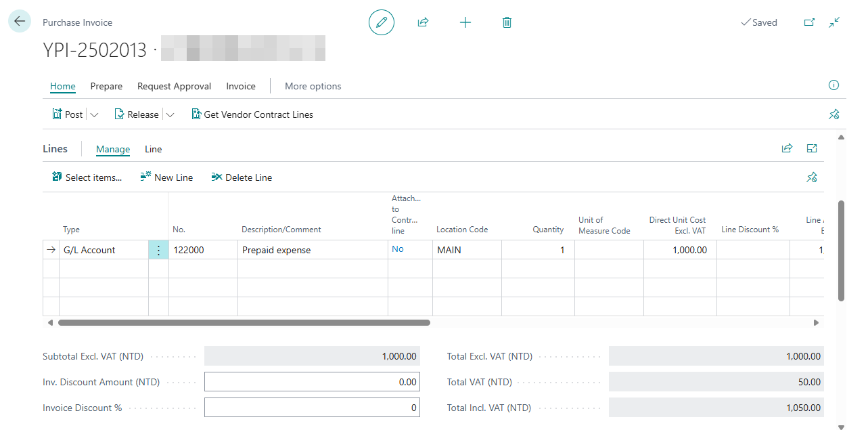Share the invoice using the header share icon
The image size is (868, 430).
[423, 22]
